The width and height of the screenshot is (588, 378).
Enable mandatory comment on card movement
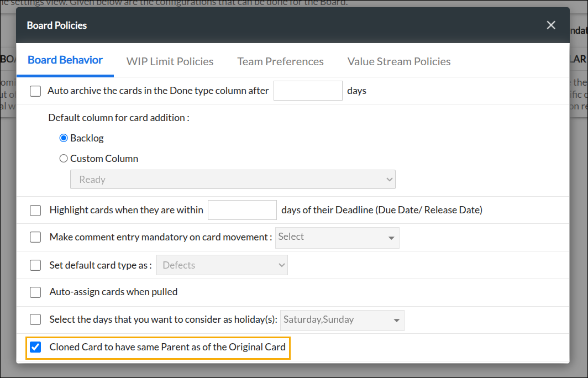[35, 237]
